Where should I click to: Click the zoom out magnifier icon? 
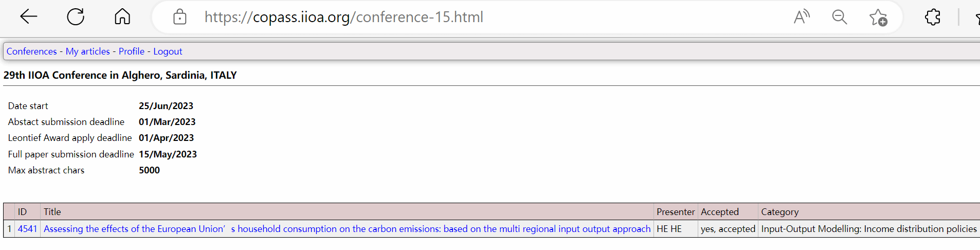[x=839, y=17]
